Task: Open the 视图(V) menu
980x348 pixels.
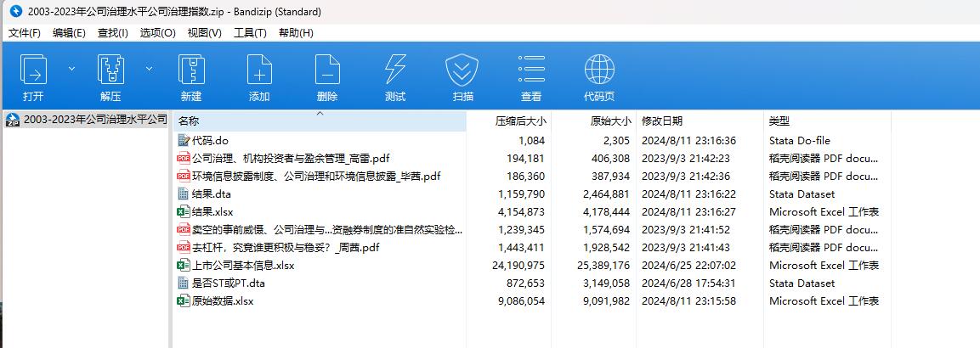Action: point(205,33)
